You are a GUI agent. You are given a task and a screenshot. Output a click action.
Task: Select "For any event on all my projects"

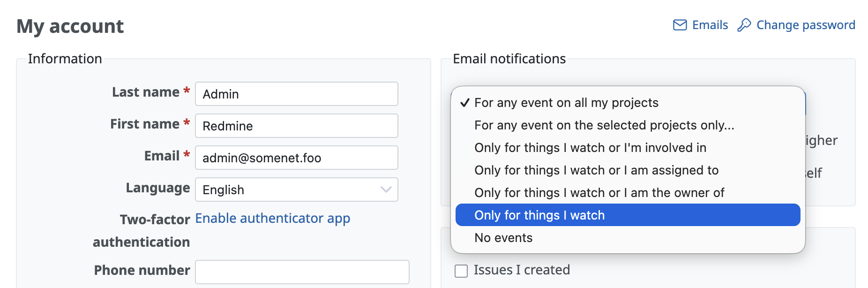click(x=566, y=103)
